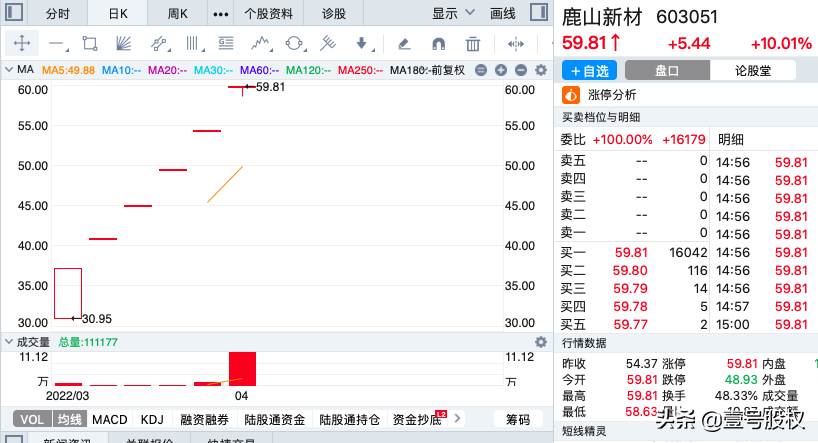Select the 资金抄底 indicator tab
818x443 pixels.
[x=417, y=420]
